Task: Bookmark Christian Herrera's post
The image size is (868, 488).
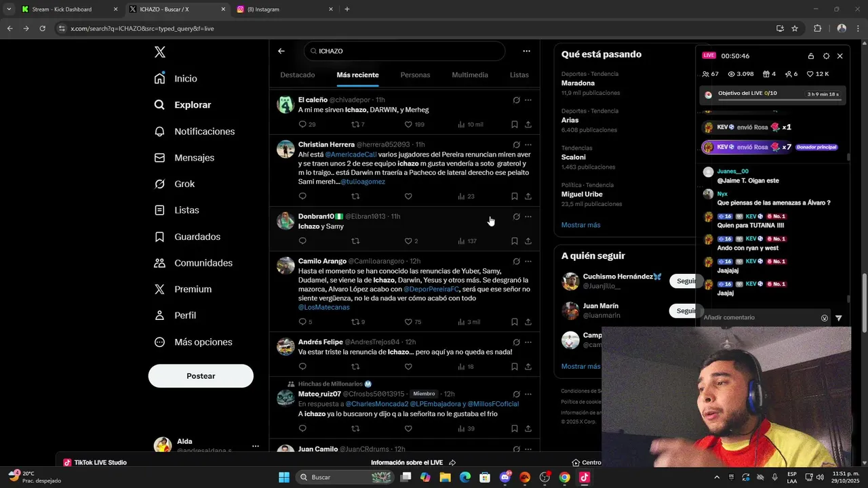Action: pyautogui.click(x=515, y=197)
